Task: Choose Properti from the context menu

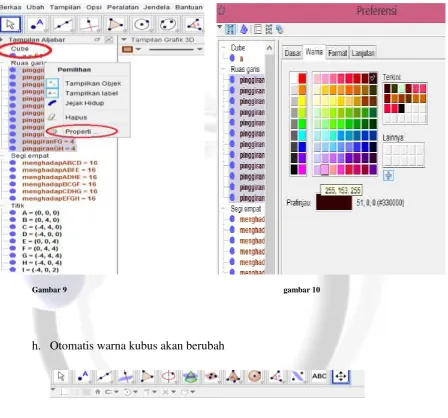Action: click(x=81, y=132)
